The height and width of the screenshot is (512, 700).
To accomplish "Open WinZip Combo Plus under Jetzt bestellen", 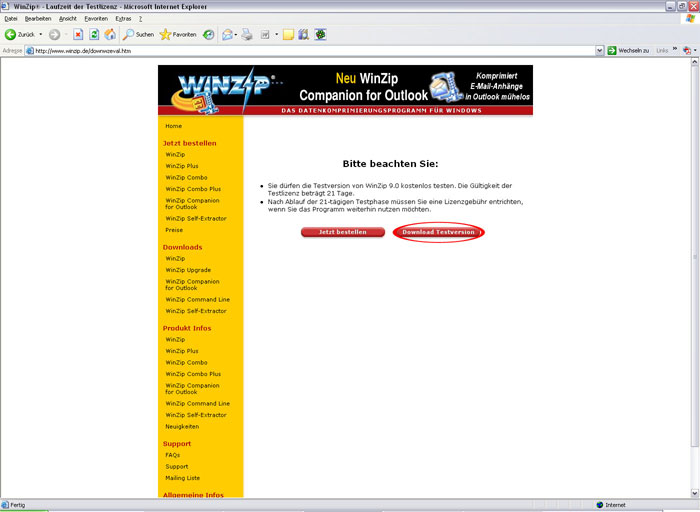I will (193, 189).
